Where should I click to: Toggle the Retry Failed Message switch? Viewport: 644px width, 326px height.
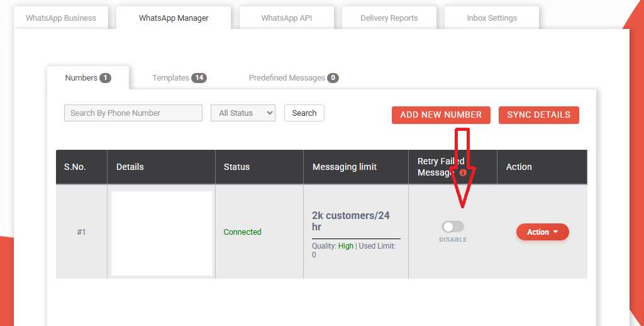coord(453,227)
